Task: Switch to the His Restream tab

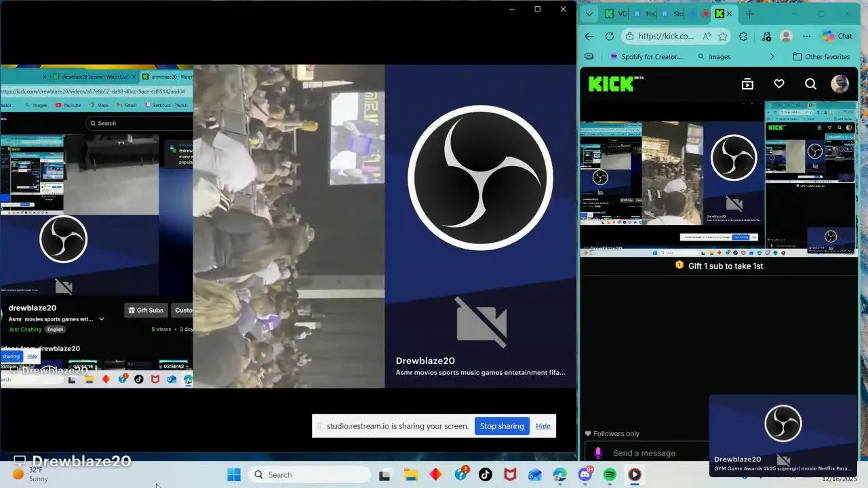Action: pos(644,14)
